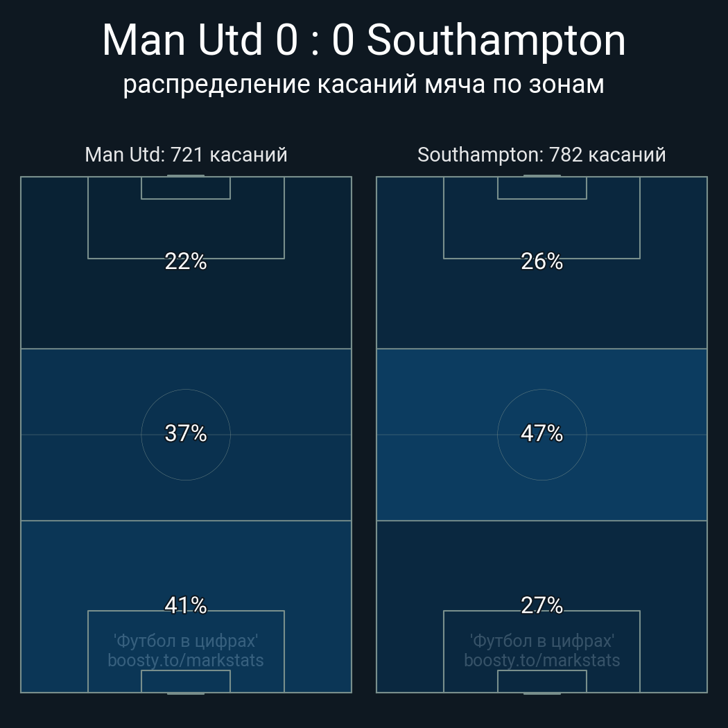Click the Man Utd 22% attacking zone label

tap(186, 261)
